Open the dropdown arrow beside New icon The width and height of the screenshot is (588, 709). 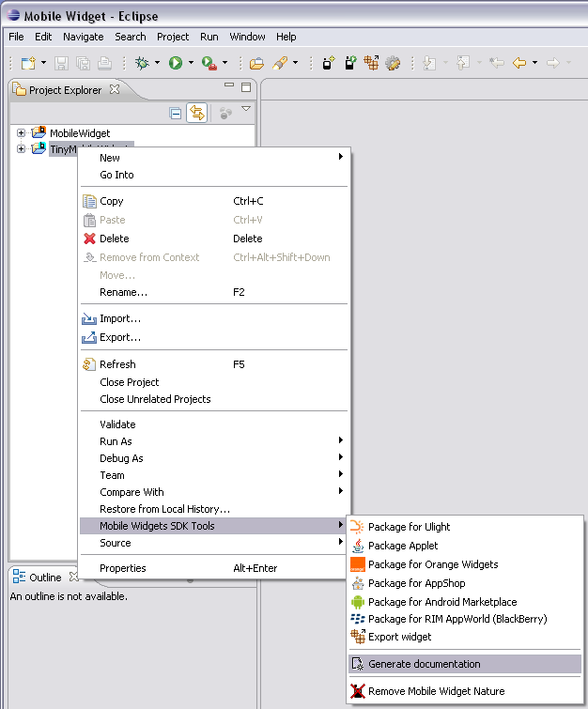[x=43, y=63]
